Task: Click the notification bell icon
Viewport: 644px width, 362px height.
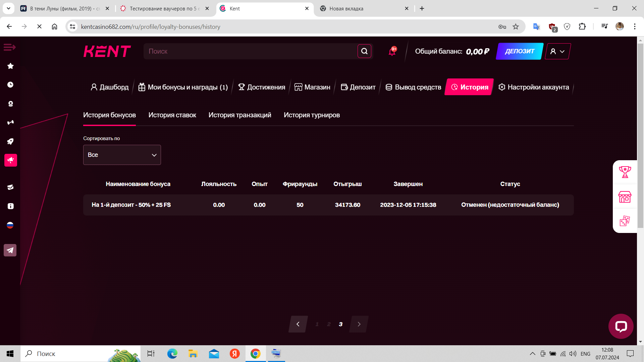Action: click(x=392, y=51)
